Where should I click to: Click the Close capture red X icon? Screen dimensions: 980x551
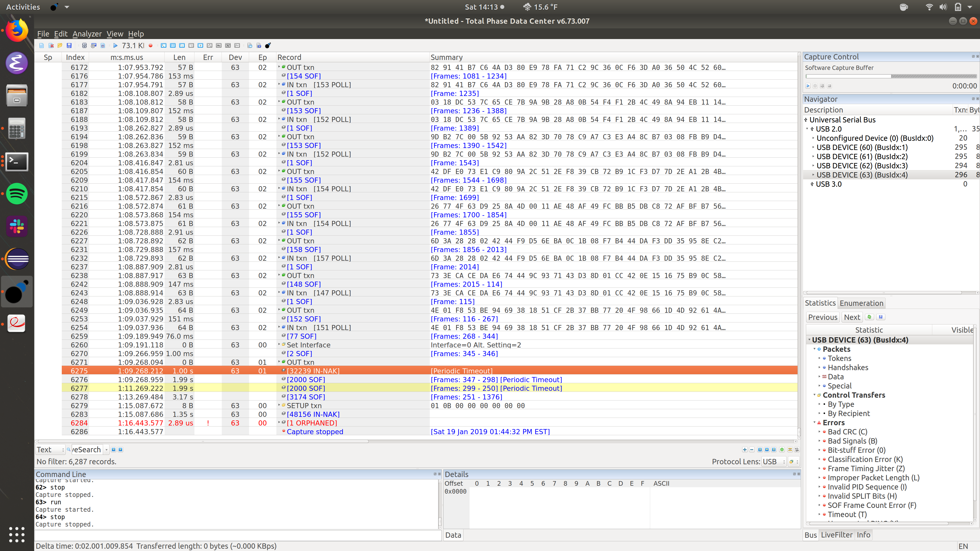51,46
